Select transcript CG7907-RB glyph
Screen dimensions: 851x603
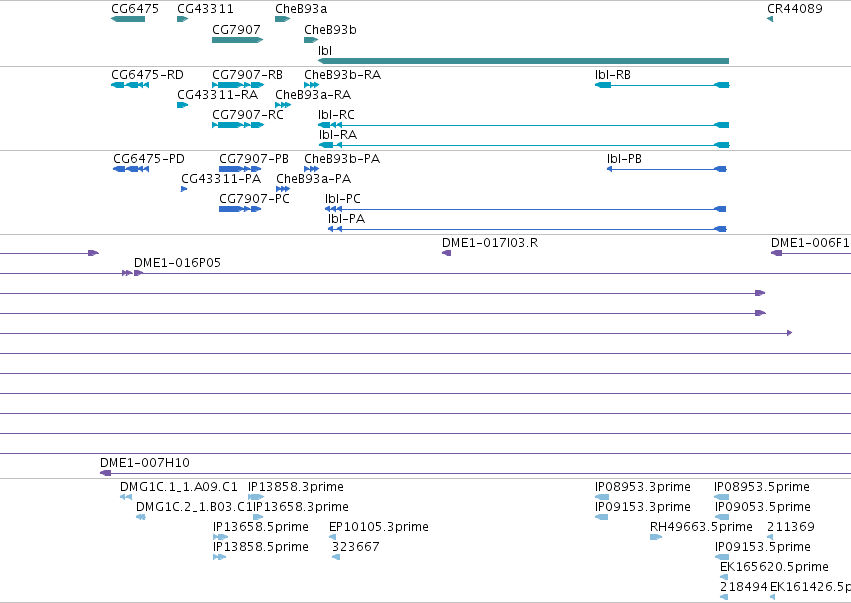238,85
